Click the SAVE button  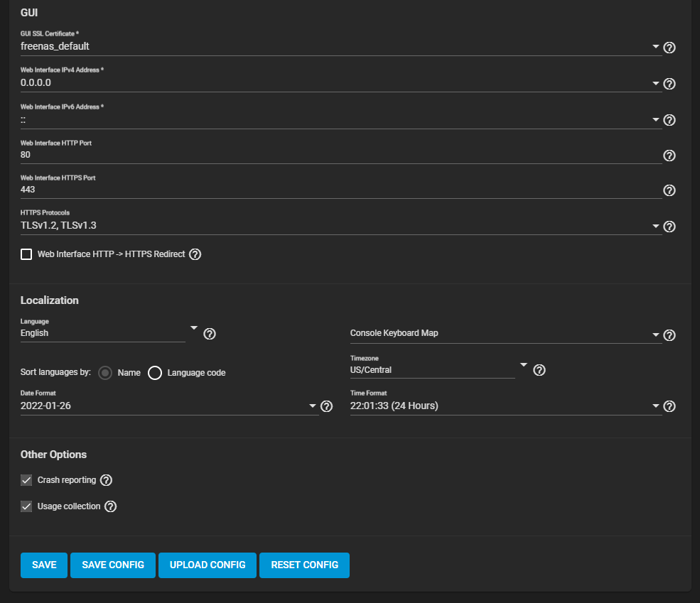(x=43, y=565)
